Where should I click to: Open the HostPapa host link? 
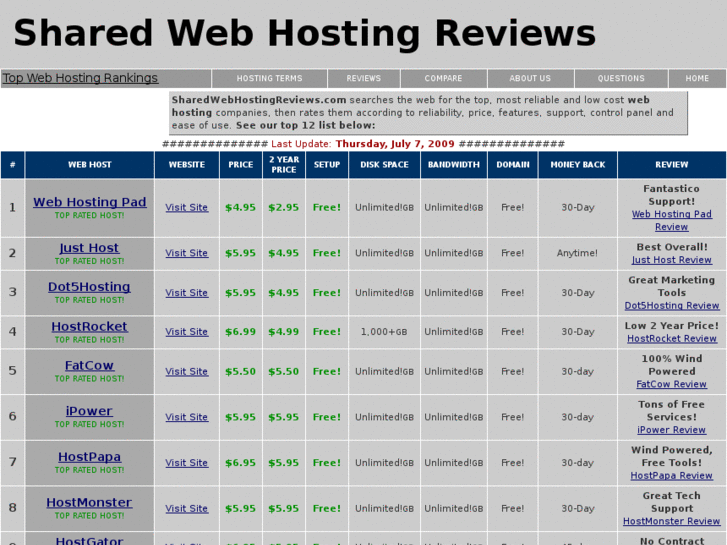pyautogui.click(x=89, y=457)
